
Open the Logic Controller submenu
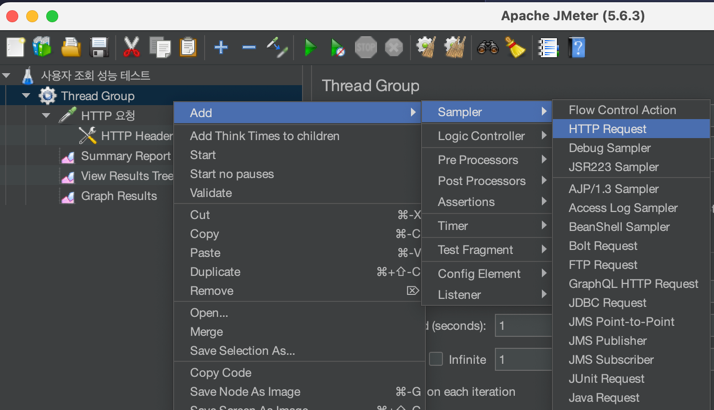481,136
